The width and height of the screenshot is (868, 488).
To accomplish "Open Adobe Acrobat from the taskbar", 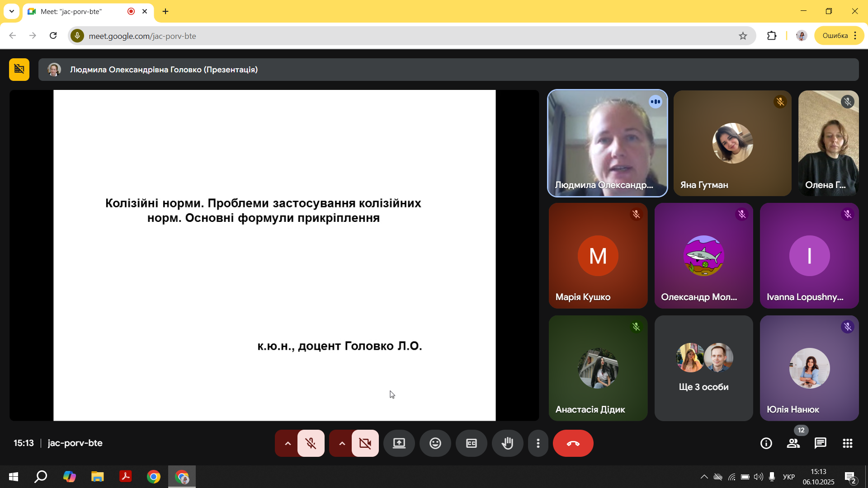I will [125, 477].
